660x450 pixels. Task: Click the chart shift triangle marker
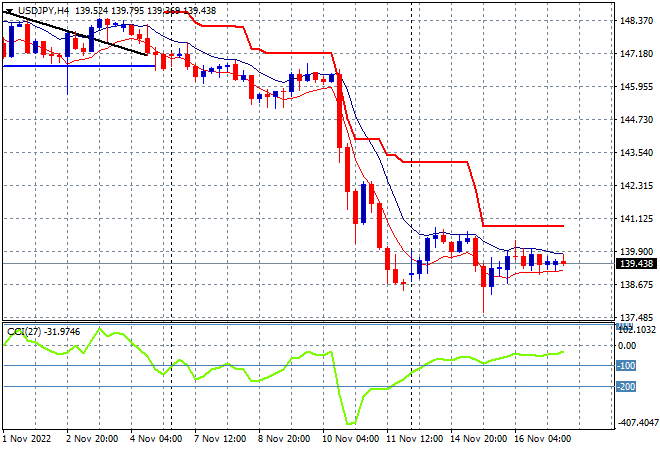tap(9, 11)
